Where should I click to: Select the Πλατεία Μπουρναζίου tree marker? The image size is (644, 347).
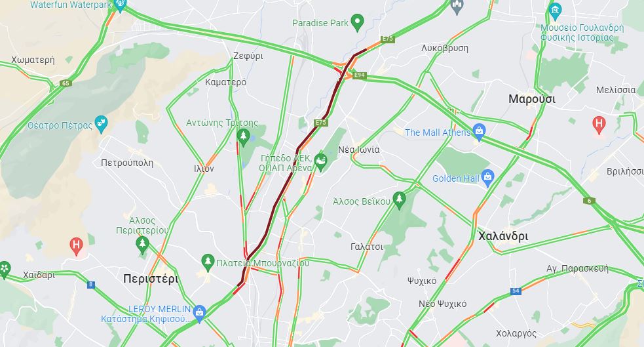click(208, 262)
